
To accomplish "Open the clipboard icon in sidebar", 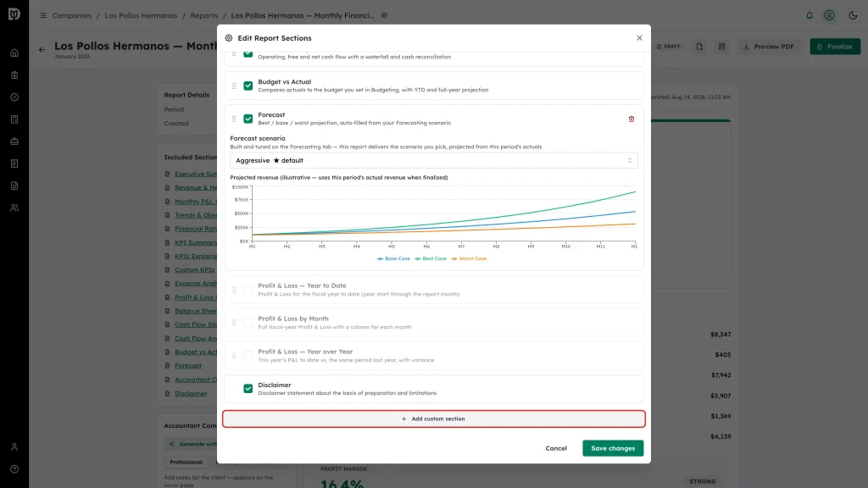I will 14,75.
